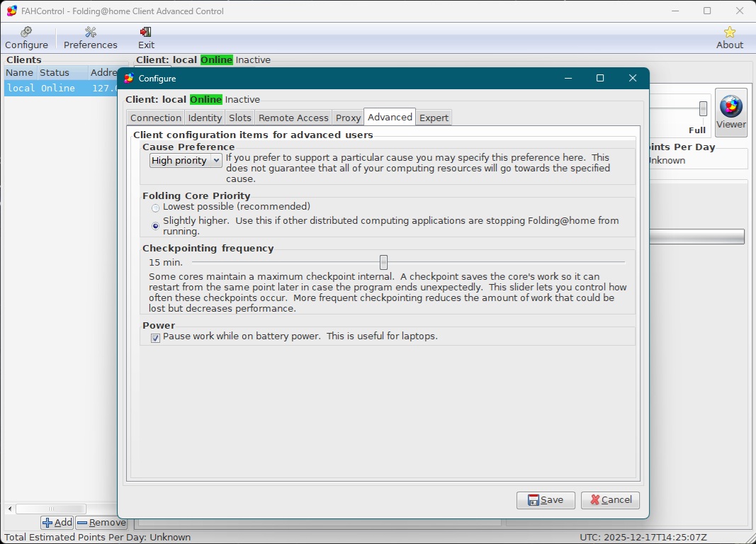This screenshot has width=756, height=544.
Task: Switch to the Slots tab
Action: pyautogui.click(x=239, y=118)
